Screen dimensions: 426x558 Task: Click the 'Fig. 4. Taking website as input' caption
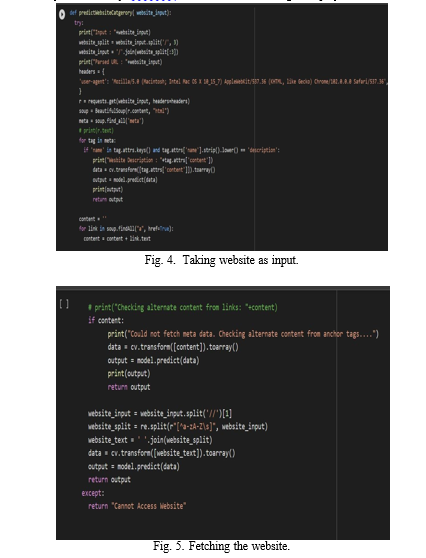coord(221,260)
